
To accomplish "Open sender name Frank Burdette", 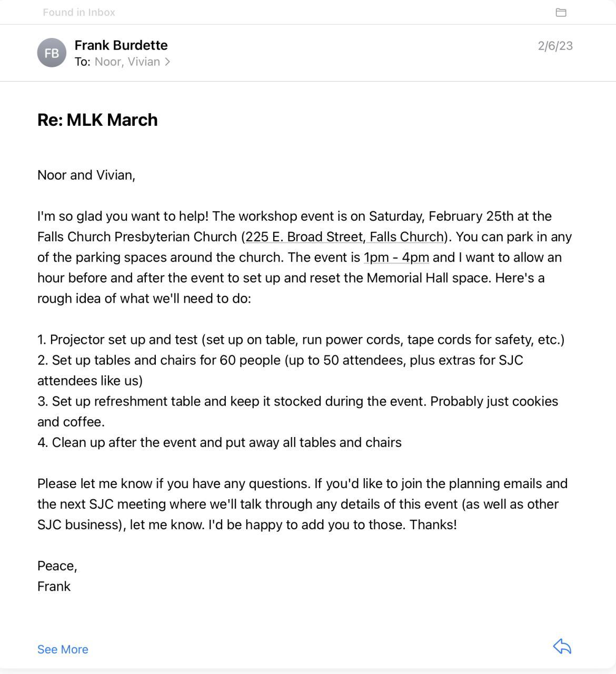I will (121, 45).
